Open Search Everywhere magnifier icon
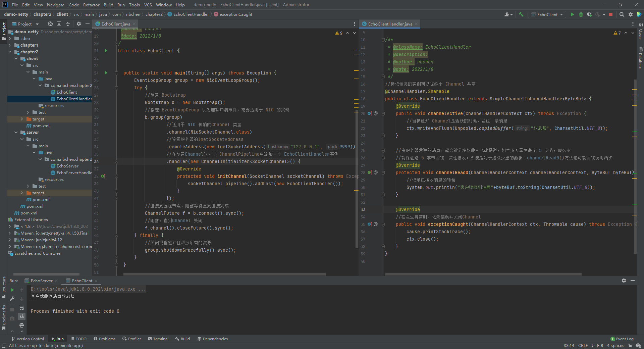This screenshot has height=349, width=644. [x=622, y=14]
